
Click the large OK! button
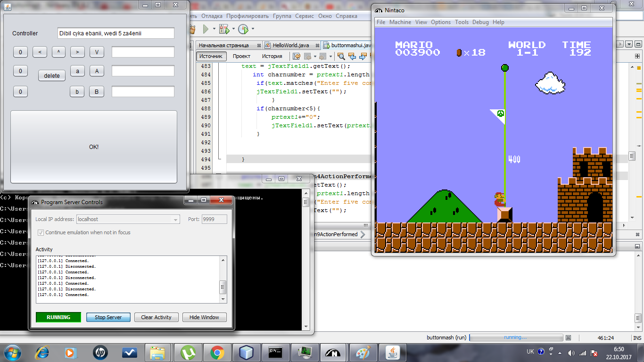point(94,147)
